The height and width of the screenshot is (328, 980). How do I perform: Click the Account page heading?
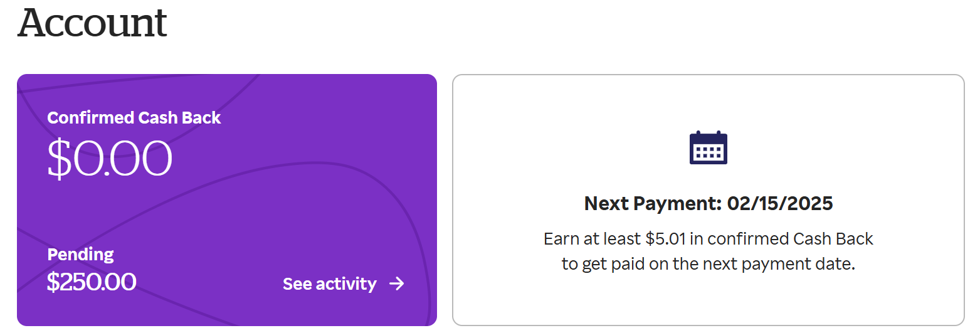tap(92, 23)
